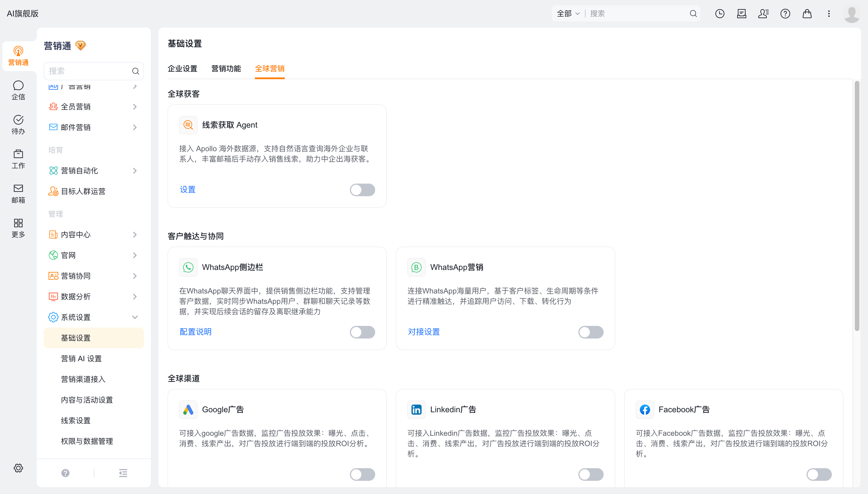
Task: Open the vertical three-dot more menu
Action: 829,13
